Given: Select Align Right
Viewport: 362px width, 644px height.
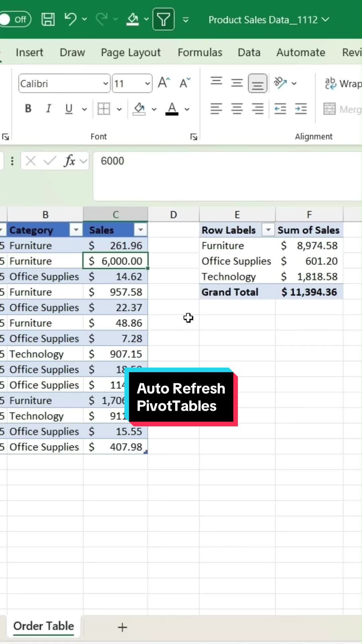Looking at the screenshot, I should (x=257, y=109).
